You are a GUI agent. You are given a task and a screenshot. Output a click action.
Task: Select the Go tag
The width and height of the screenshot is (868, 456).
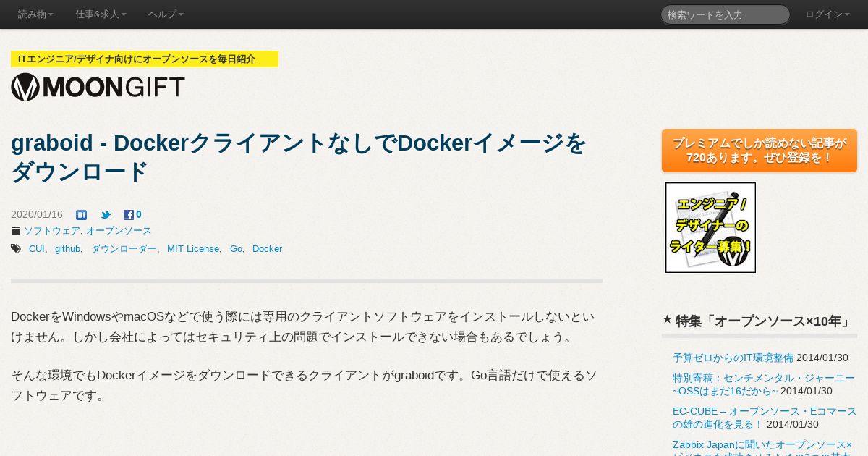[236, 249]
